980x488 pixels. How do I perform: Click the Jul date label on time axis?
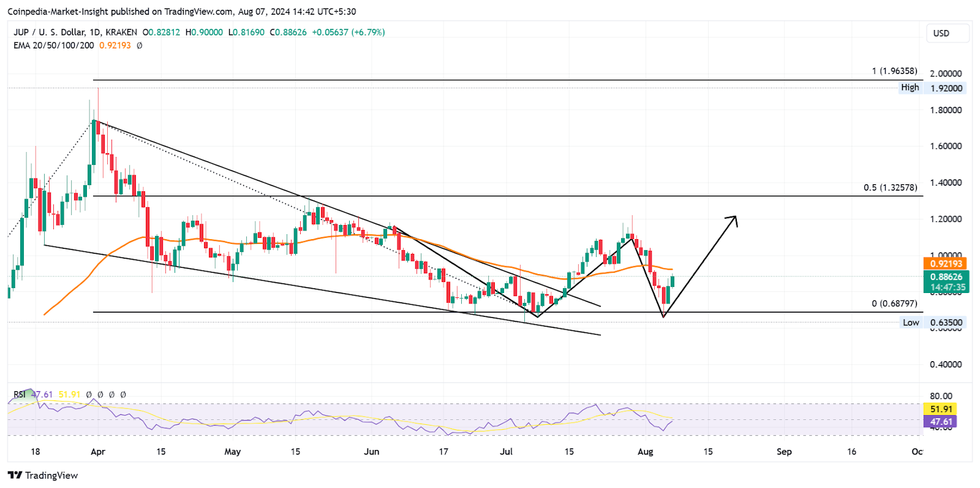click(507, 452)
